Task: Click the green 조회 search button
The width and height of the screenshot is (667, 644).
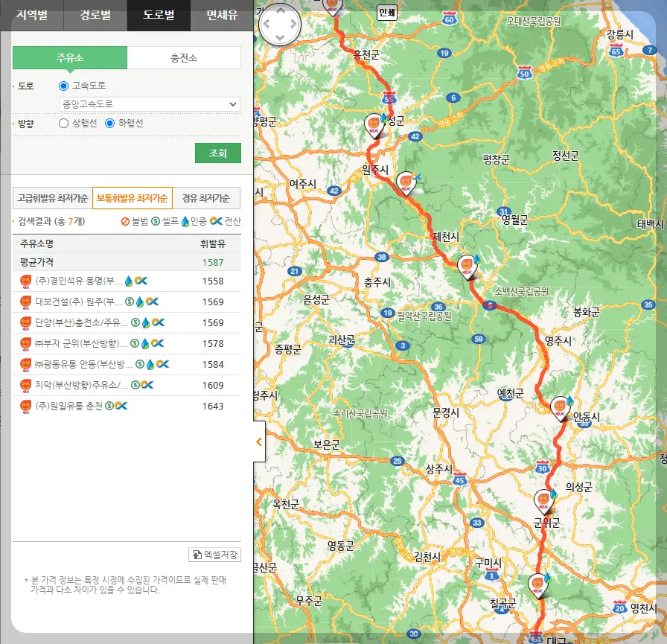Action: point(218,153)
